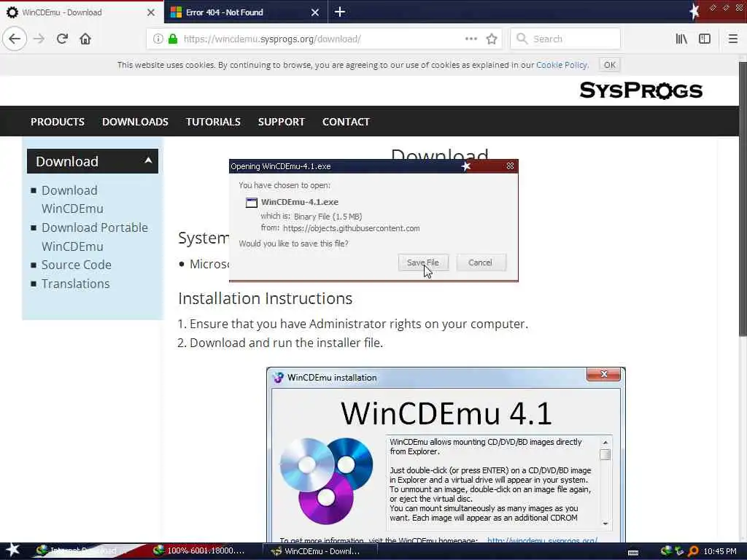Open page actions three-dot menu
Image resolution: width=747 pixels, height=560 pixels.
pyautogui.click(x=471, y=39)
